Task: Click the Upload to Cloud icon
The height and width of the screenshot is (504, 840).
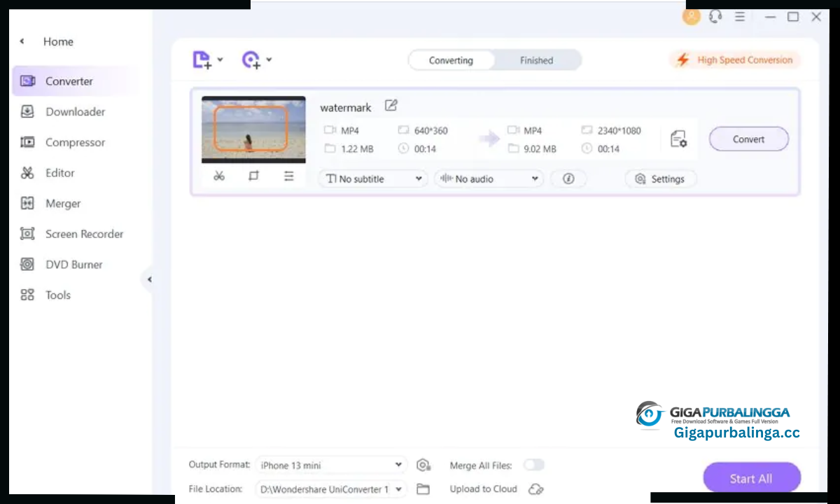Action: pos(536,489)
